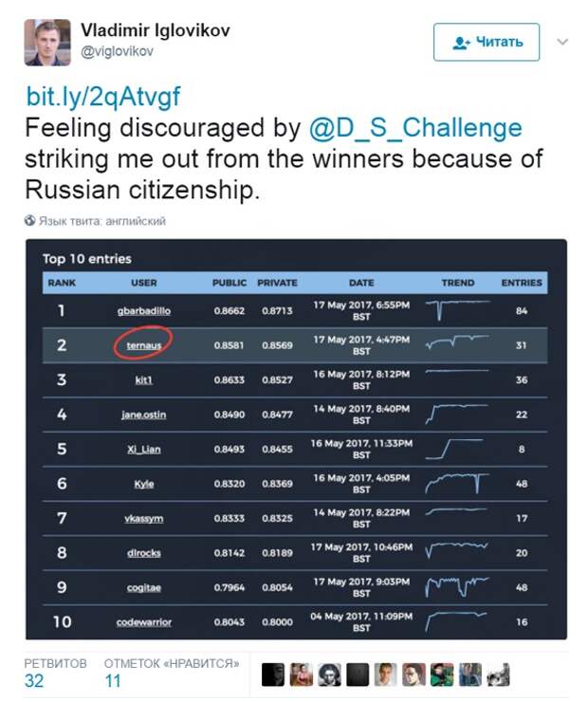This screenshot has width=588, height=702.
Task: Open the @D_S_Challenge mention
Action: click(x=415, y=128)
